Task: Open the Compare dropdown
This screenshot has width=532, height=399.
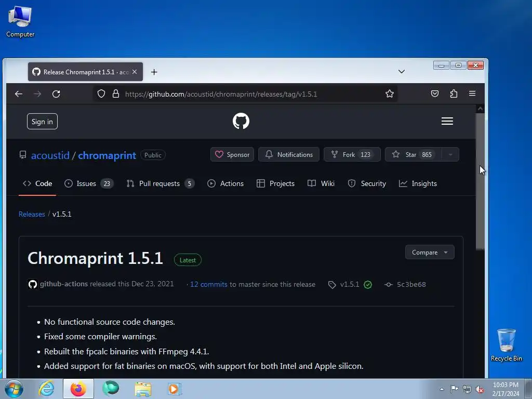Action: click(430, 252)
